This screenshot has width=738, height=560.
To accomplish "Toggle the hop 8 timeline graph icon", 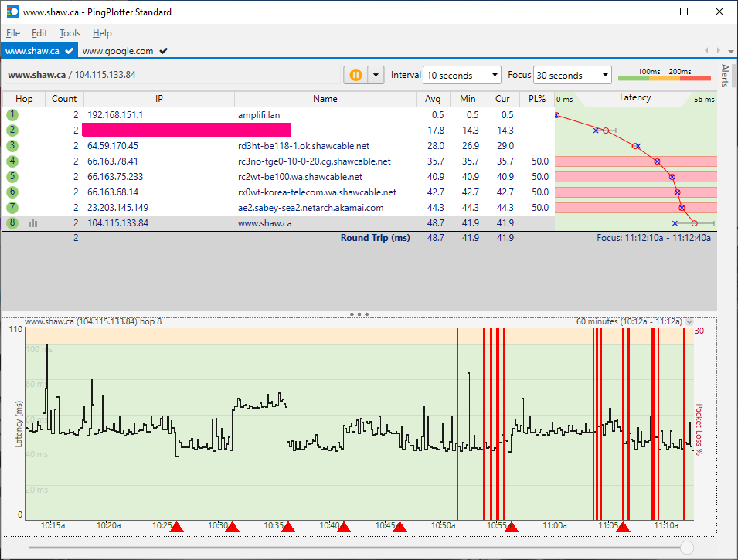I will point(32,223).
